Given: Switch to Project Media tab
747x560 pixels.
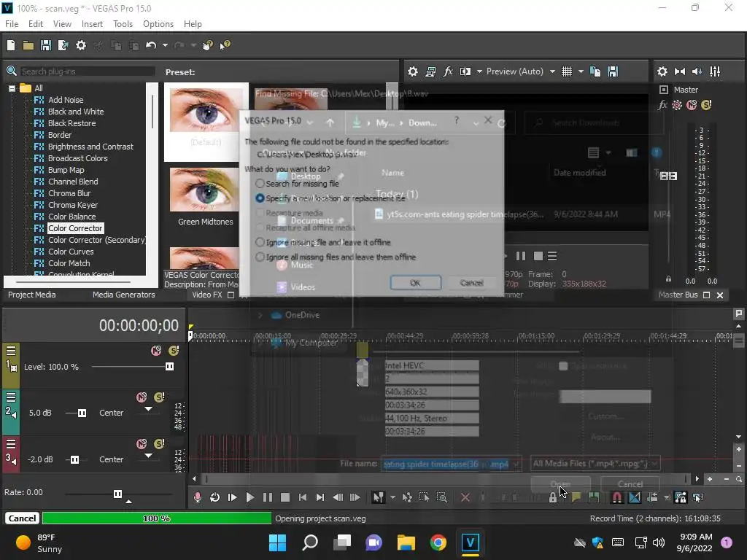Looking at the screenshot, I should (x=31, y=295).
